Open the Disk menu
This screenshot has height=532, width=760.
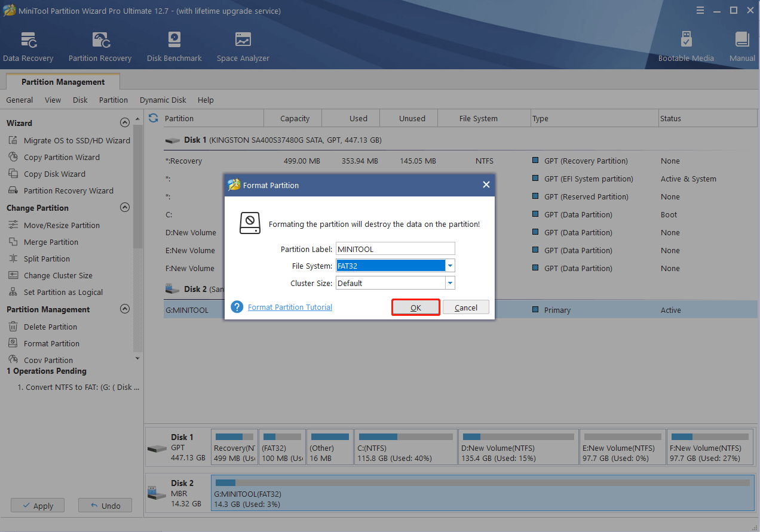[80, 100]
